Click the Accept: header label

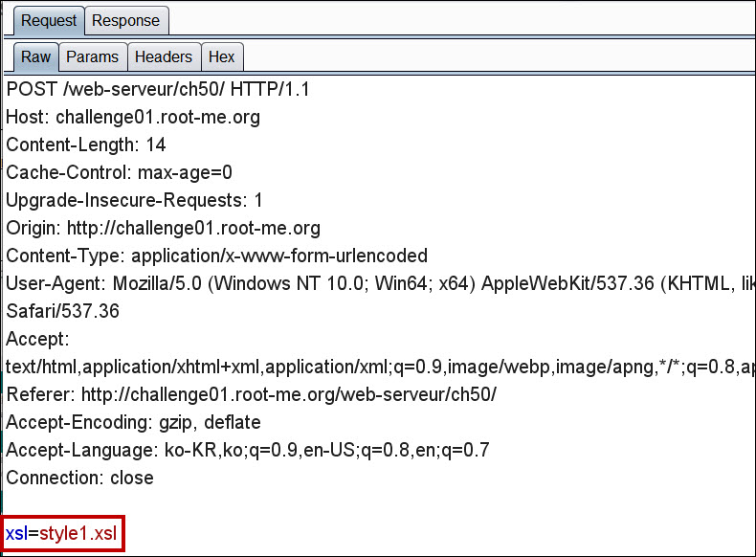[37, 339]
